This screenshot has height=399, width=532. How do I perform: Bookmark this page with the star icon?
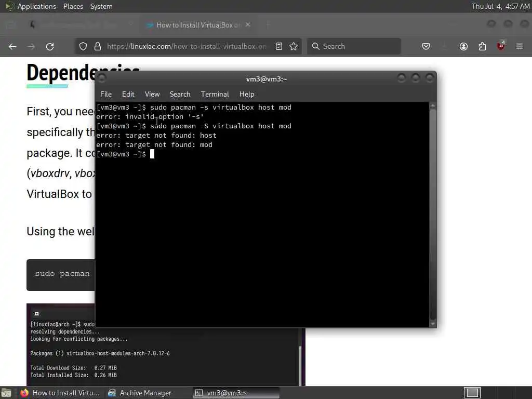[294, 46]
